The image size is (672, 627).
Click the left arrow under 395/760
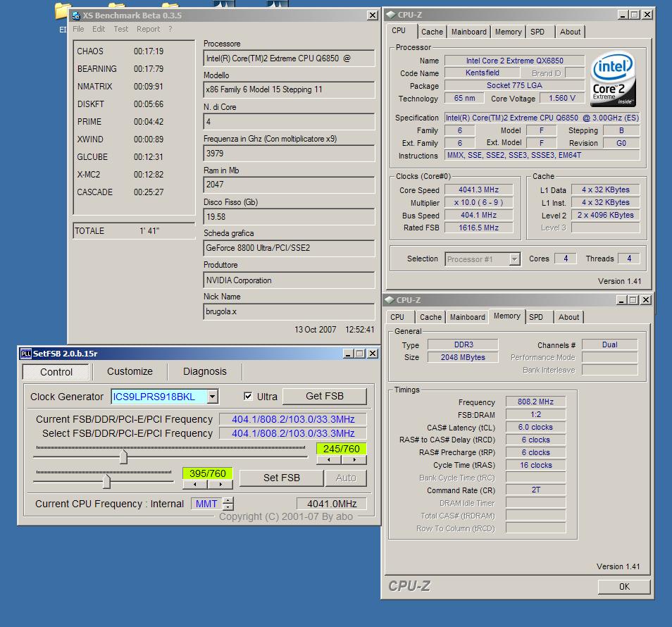pyautogui.click(x=195, y=484)
